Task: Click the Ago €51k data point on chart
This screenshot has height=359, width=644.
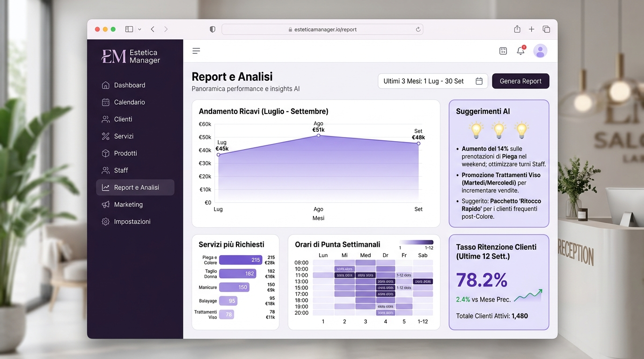Action: 318,136
